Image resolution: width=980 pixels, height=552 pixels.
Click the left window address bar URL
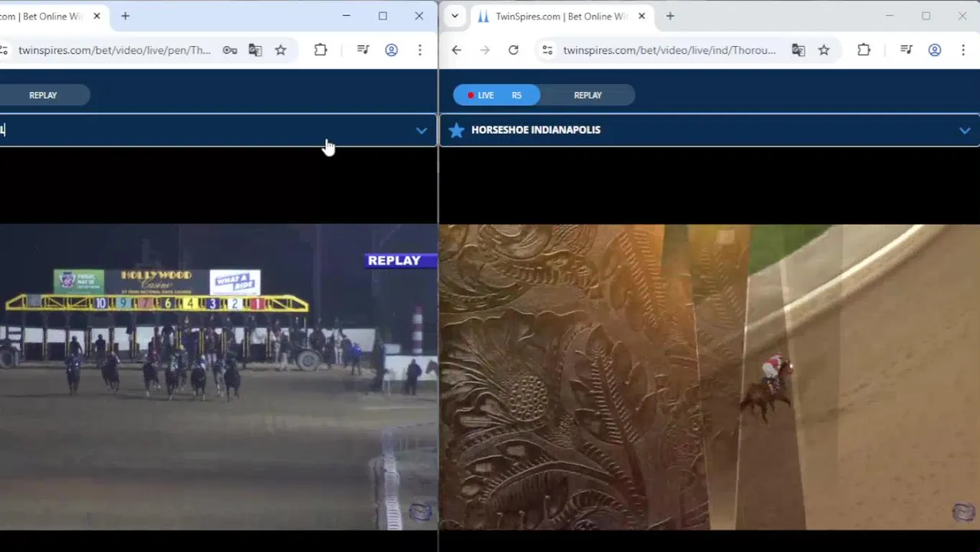114,50
